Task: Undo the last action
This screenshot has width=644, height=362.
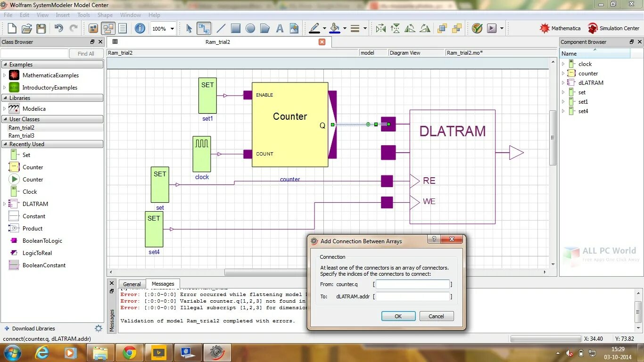Action: 59,28
